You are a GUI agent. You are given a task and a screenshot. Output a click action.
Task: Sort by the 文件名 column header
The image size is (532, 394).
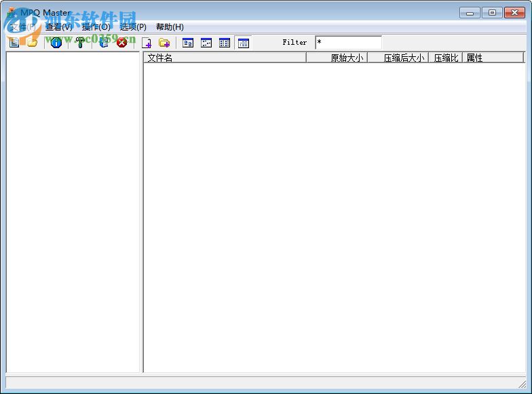point(225,58)
